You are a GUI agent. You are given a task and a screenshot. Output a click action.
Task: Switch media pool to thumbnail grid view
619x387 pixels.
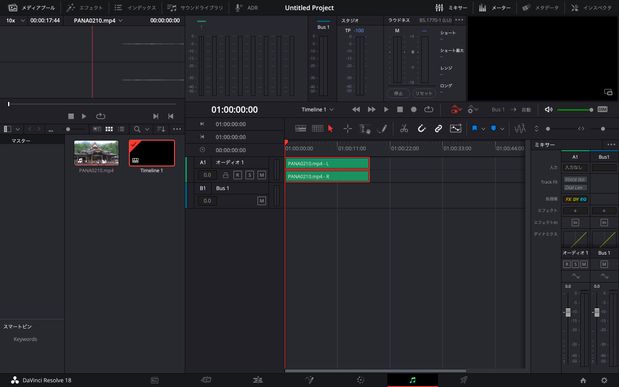click(x=109, y=129)
